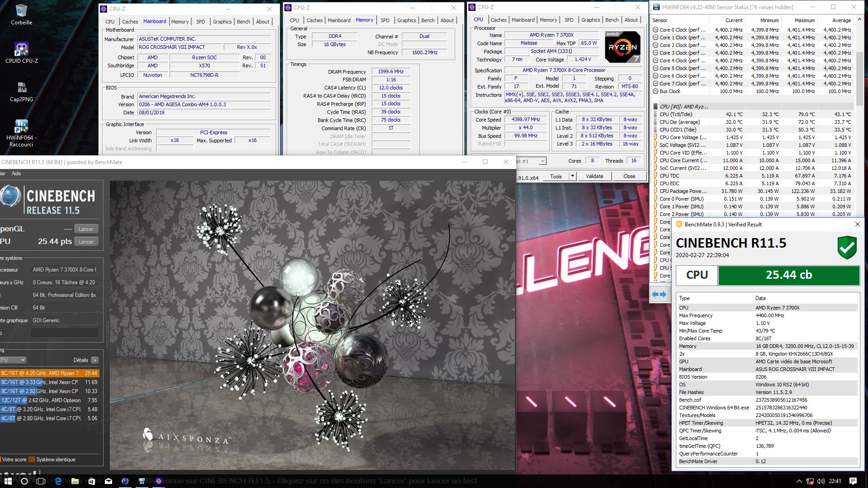Viewport: 868px width, 488px height.
Task: Click the CPU (Tctl/Tdie) thermometer icon
Action: click(x=656, y=114)
